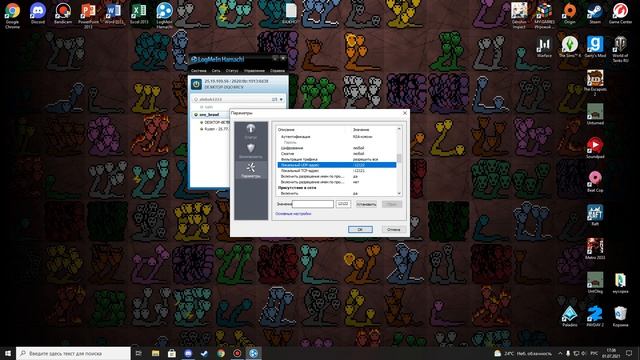Open Steam desktop shortcut
Viewport: 640px width, 360px height.
[595, 13]
